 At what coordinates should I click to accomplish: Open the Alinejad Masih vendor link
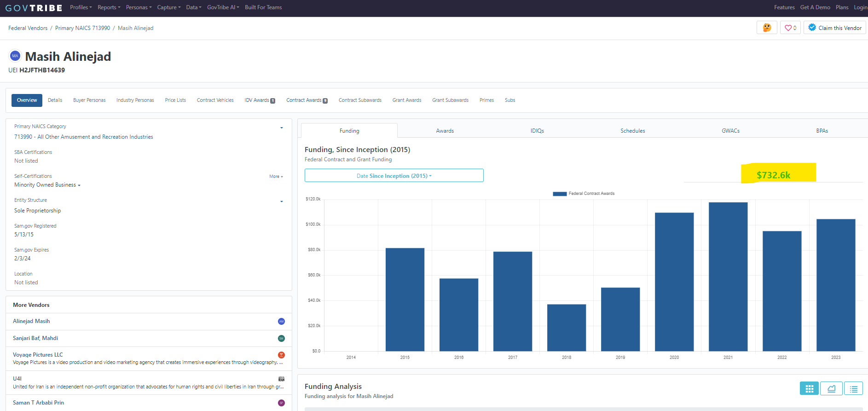[31, 321]
